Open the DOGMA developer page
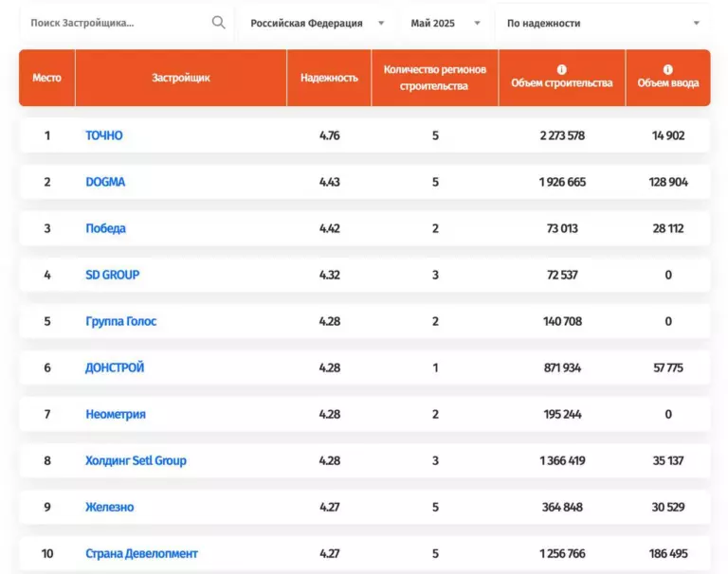Screen dimensions: 728x574 pyautogui.click(x=105, y=182)
